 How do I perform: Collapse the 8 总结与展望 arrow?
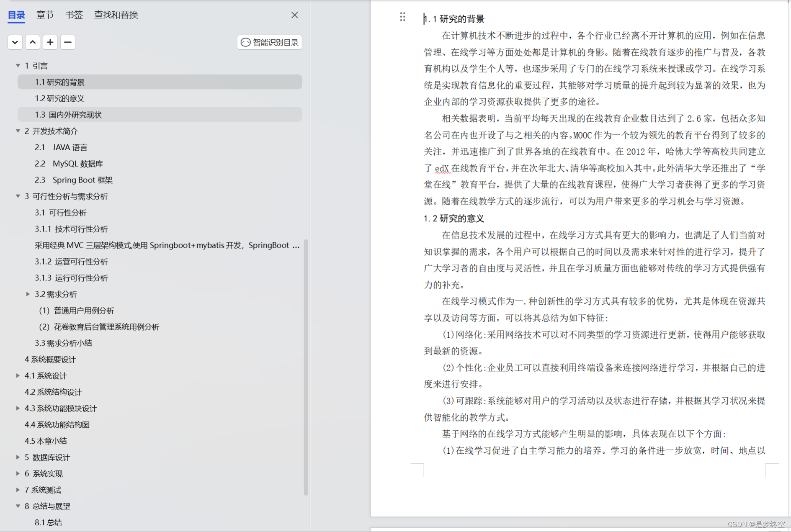click(18, 506)
